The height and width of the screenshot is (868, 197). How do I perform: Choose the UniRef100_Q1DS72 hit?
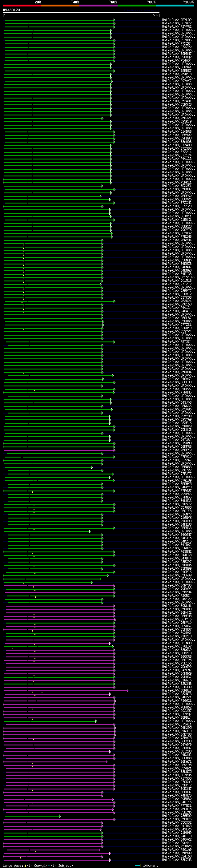pos(176,504)
